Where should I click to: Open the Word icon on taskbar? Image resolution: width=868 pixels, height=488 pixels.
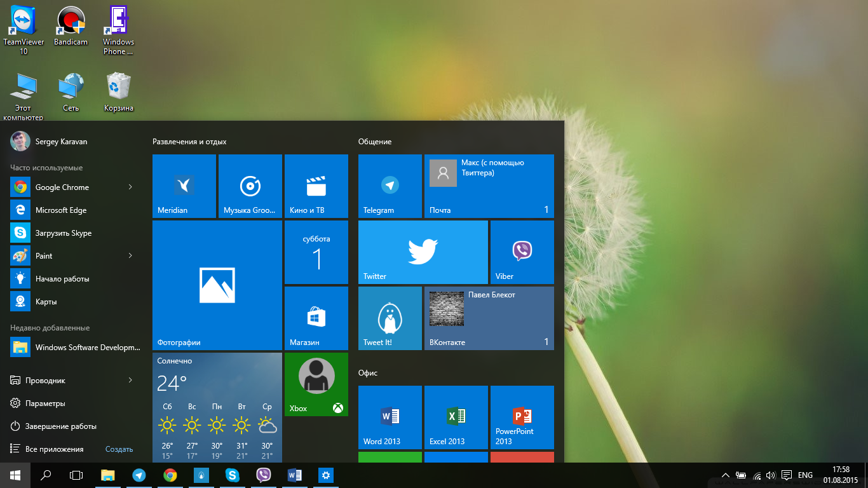295,475
